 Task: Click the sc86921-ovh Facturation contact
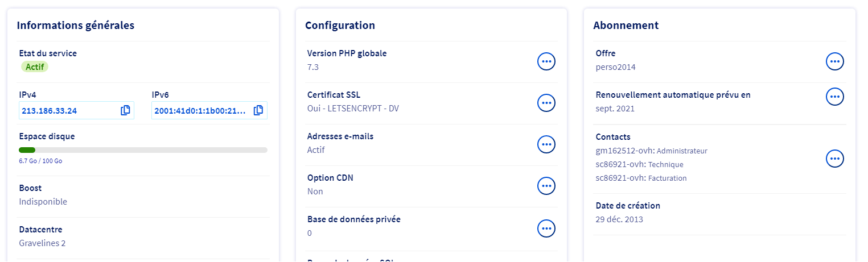[x=641, y=178]
